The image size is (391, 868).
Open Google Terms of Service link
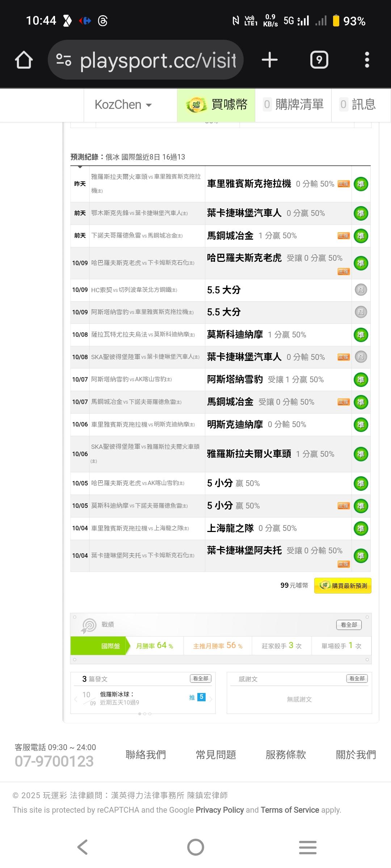[x=290, y=810]
